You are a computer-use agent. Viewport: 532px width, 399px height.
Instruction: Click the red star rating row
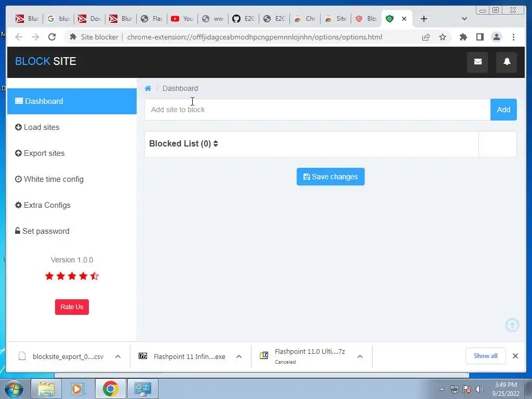pyautogui.click(x=72, y=276)
